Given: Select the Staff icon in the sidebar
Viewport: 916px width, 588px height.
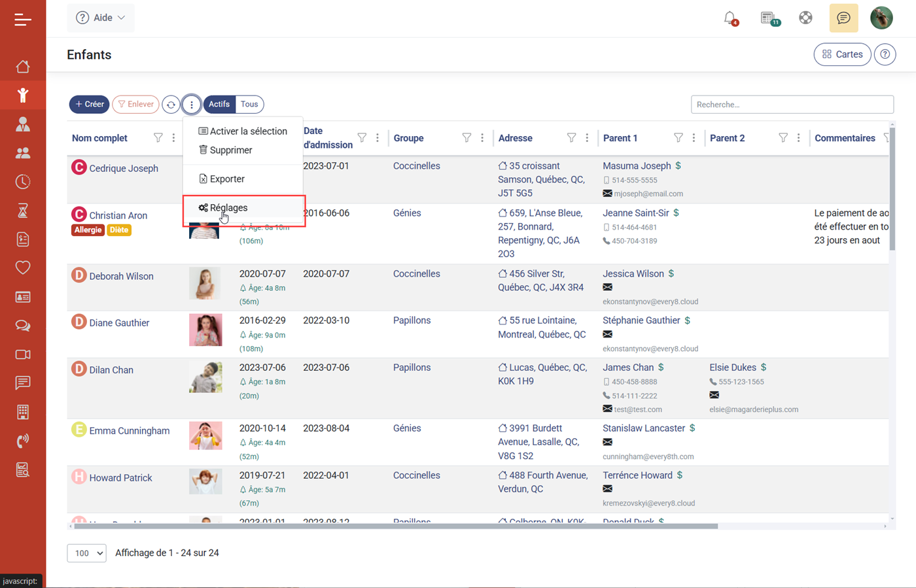Looking at the screenshot, I should pyautogui.click(x=23, y=124).
